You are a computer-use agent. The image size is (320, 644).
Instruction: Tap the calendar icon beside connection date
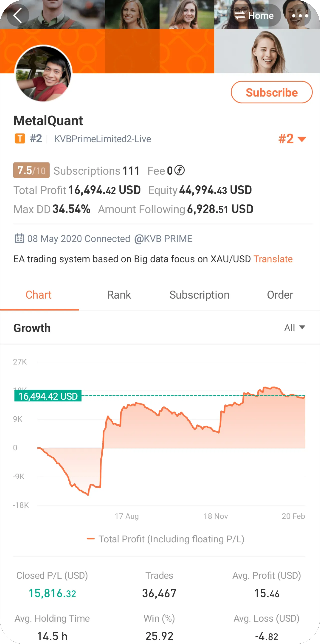19,238
